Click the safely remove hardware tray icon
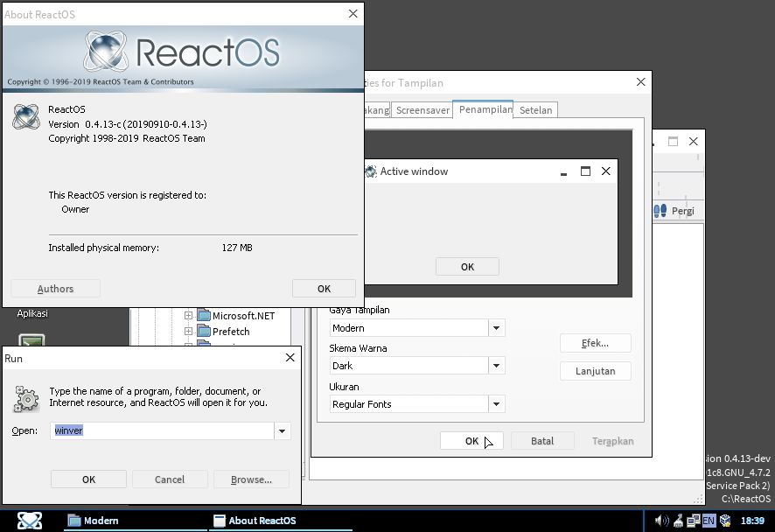This screenshot has height=532, width=775. [679, 520]
